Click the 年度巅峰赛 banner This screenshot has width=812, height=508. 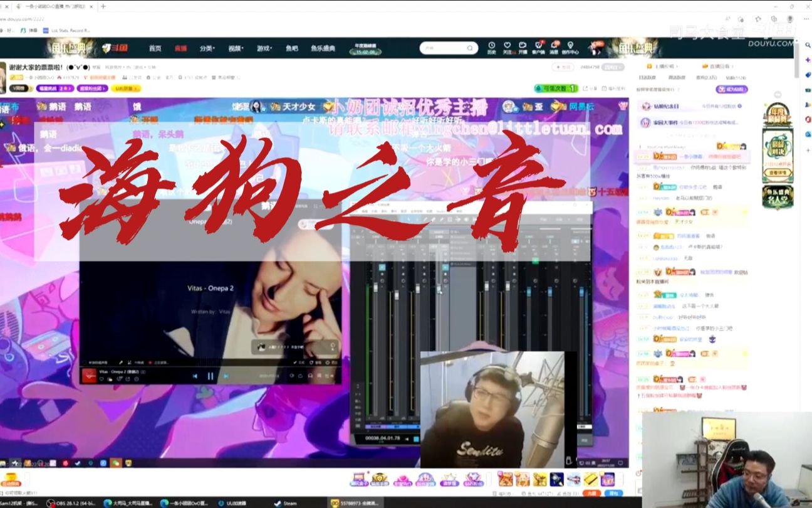pyautogui.click(x=778, y=115)
